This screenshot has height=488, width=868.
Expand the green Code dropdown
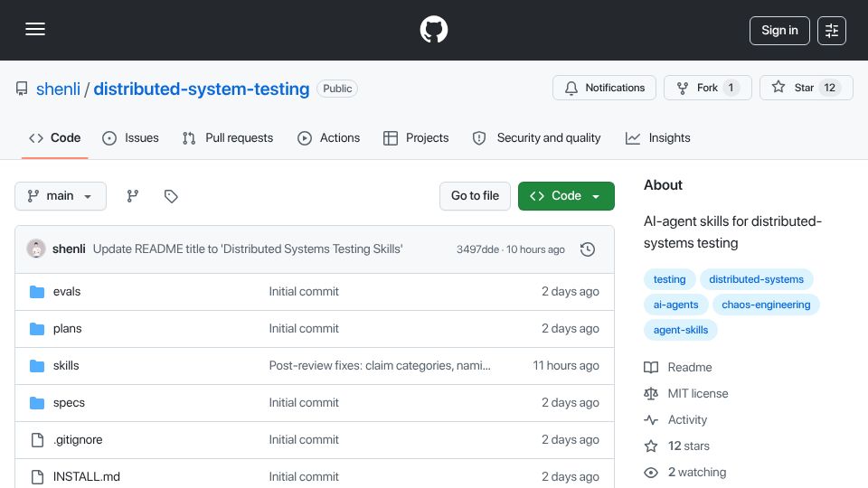[566, 196]
